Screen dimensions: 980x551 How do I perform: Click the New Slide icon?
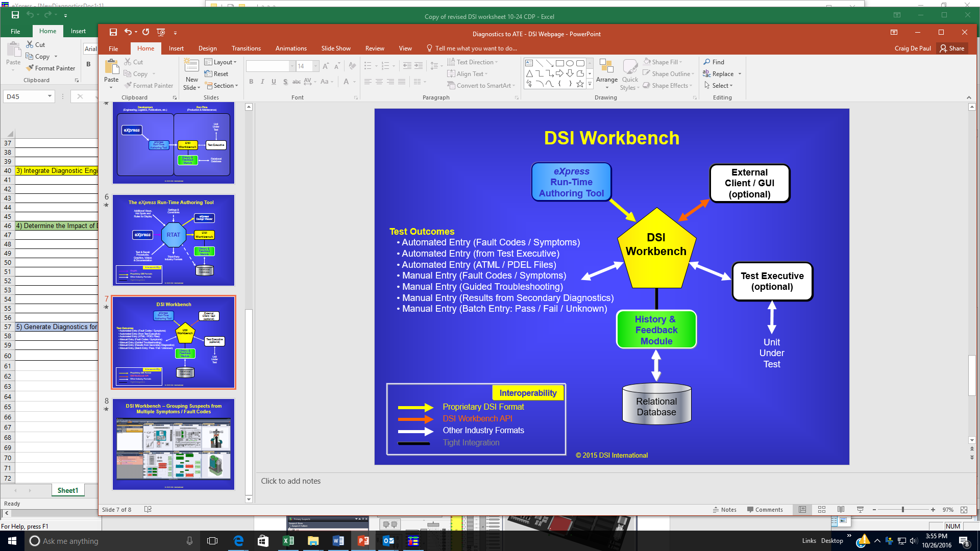click(191, 66)
